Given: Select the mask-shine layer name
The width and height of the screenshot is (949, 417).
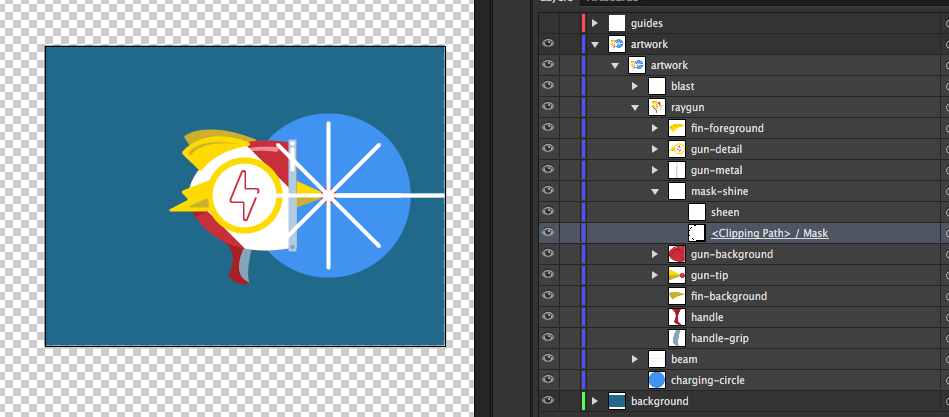Looking at the screenshot, I should point(720,191).
